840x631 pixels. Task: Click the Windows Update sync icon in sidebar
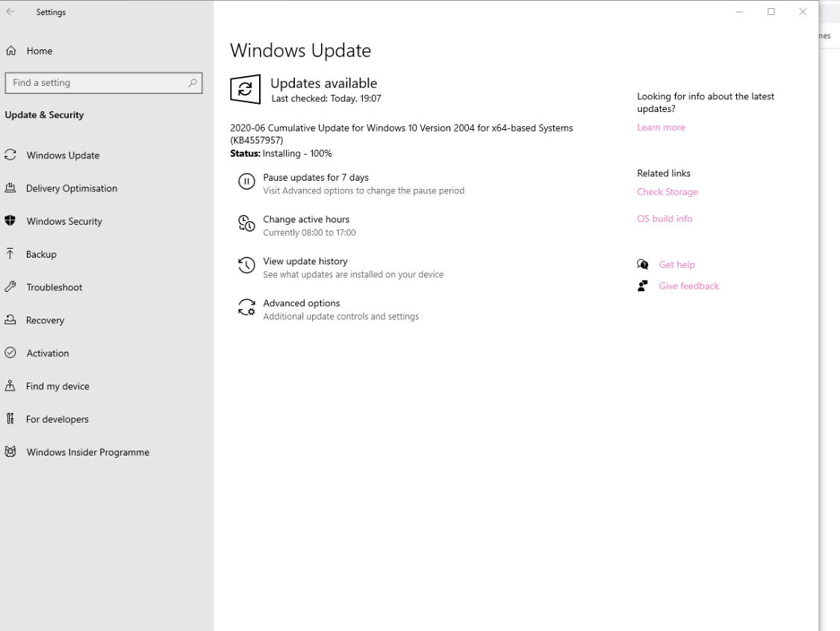click(10, 155)
